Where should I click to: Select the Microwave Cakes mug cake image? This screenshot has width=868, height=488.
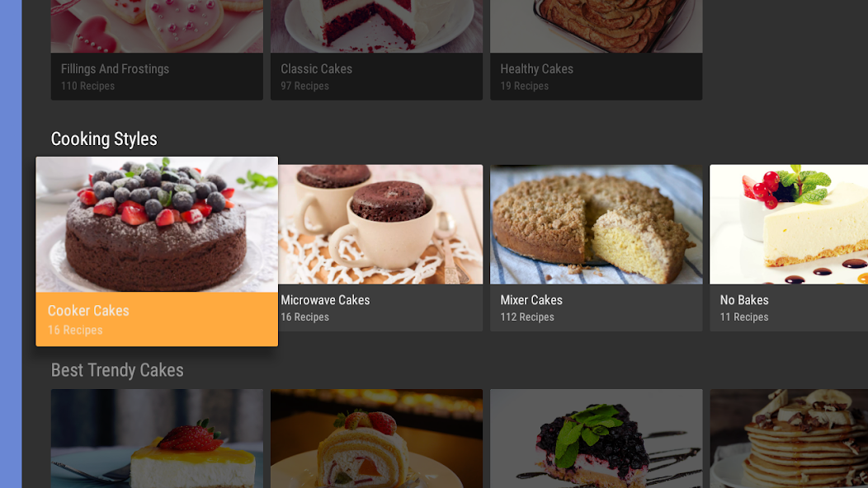pyautogui.click(x=380, y=225)
